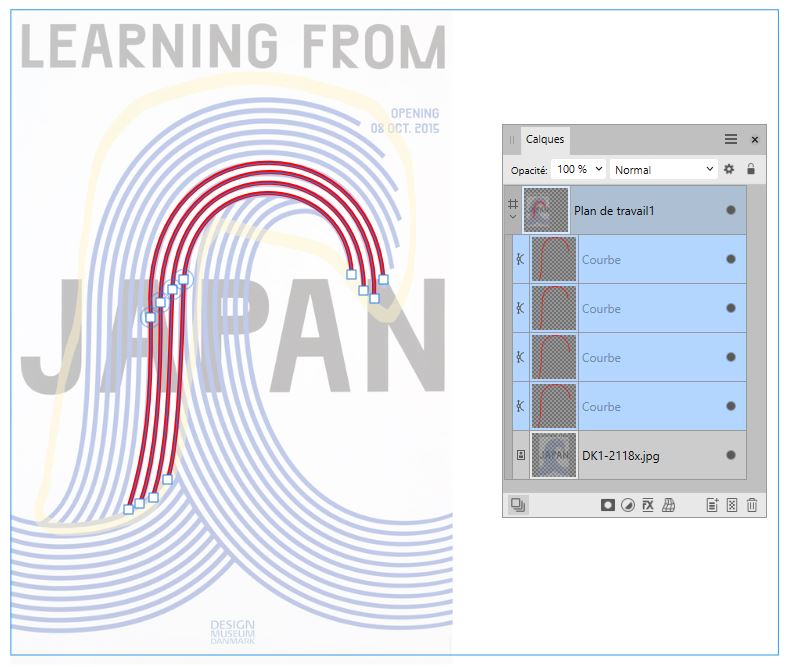Click the topmost Courbe layer thumbnail
Screen dimensions: 791x667
tap(553, 259)
